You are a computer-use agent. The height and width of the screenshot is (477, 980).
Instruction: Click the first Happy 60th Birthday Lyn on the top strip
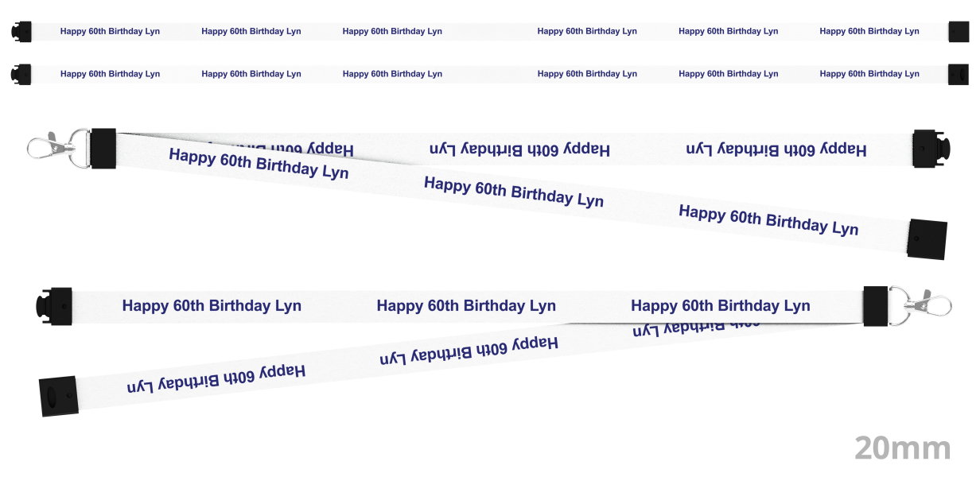(x=110, y=32)
